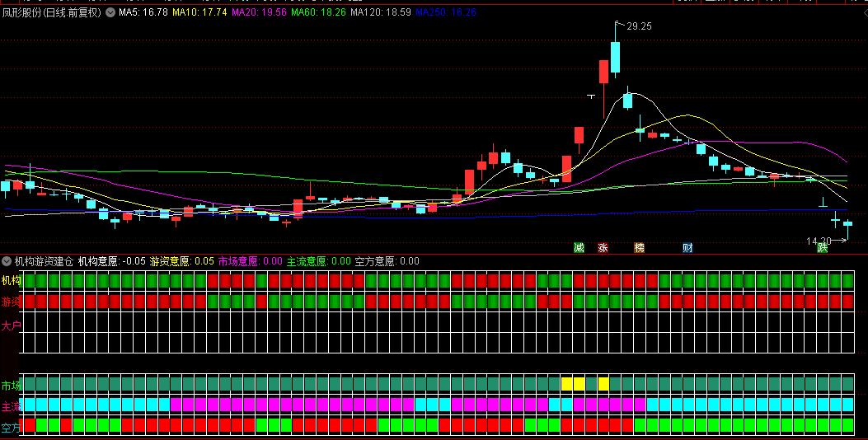This screenshot has height=440, width=868.
Task: Select the 凤形股份(日线.前复权) chart title
Action: pos(52,12)
